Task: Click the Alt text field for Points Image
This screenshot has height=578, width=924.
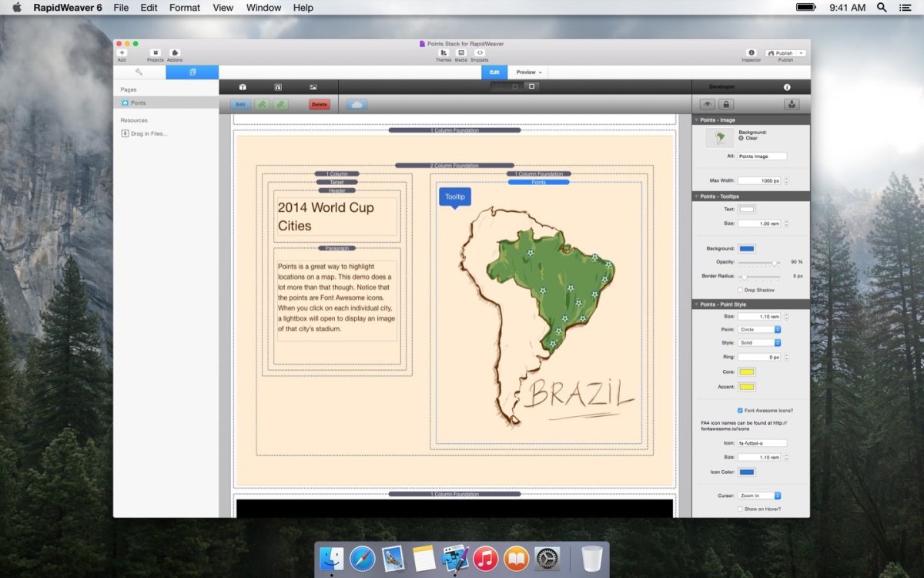Action: coord(762,156)
